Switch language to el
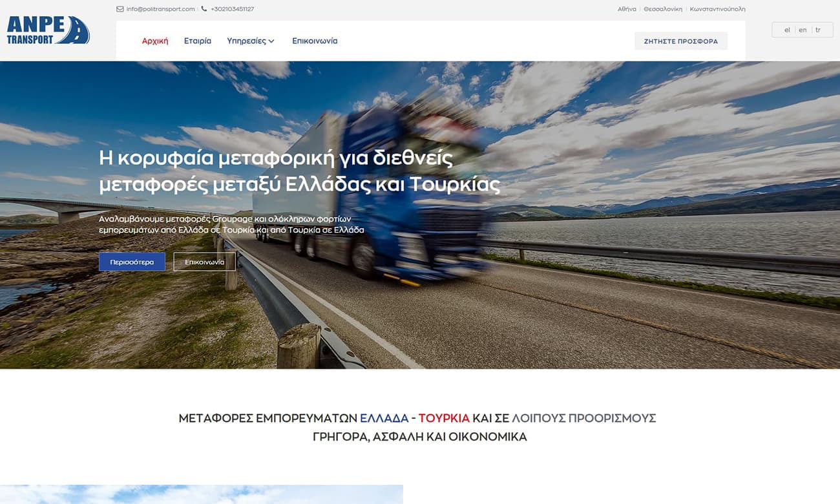Image resolution: width=840 pixels, height=504 pixels. pyautogui.click(x=787, y=30)
